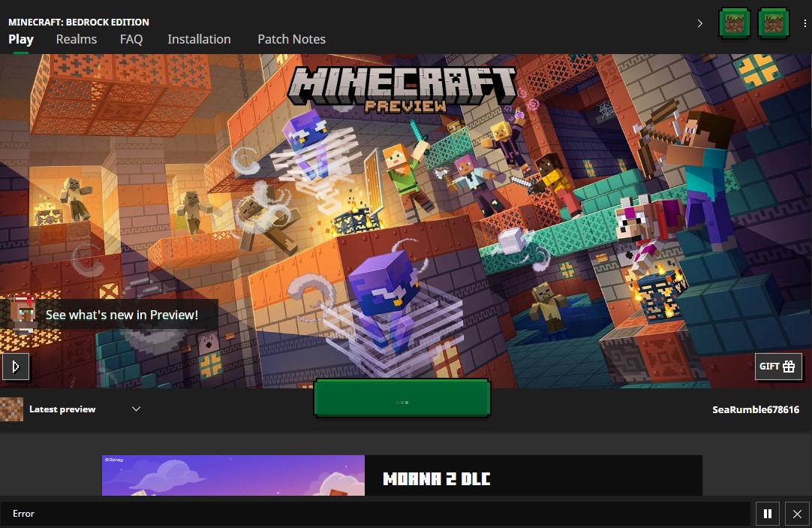Open the three-dot more options menu

(804, 23)
